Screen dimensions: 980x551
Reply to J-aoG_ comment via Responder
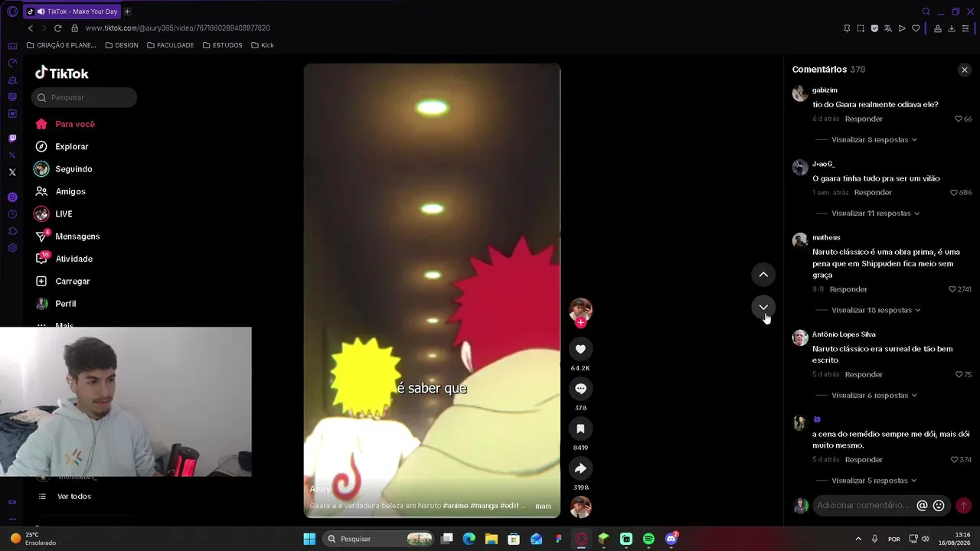[873, 193]
